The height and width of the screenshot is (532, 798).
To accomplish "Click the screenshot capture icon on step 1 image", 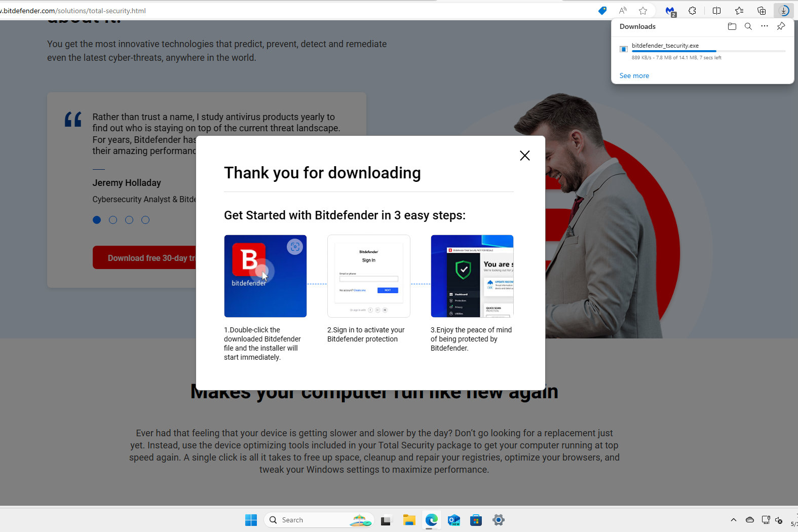I will [295, 247].
